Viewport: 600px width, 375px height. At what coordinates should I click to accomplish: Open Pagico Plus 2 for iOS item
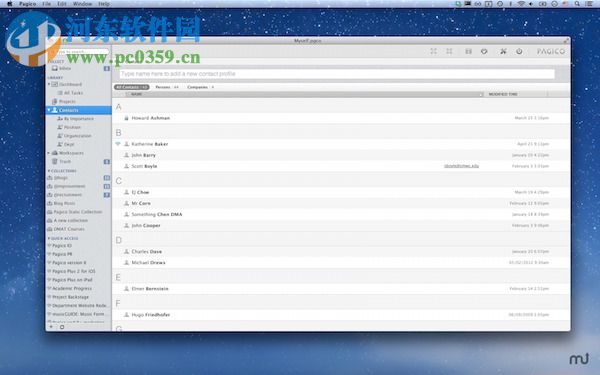coord(74,271)
